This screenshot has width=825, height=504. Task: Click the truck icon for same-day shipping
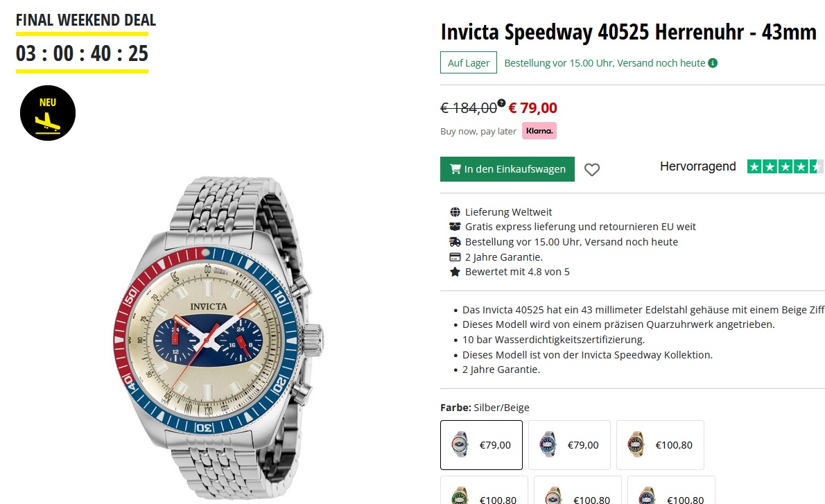(x=455, y=242)
